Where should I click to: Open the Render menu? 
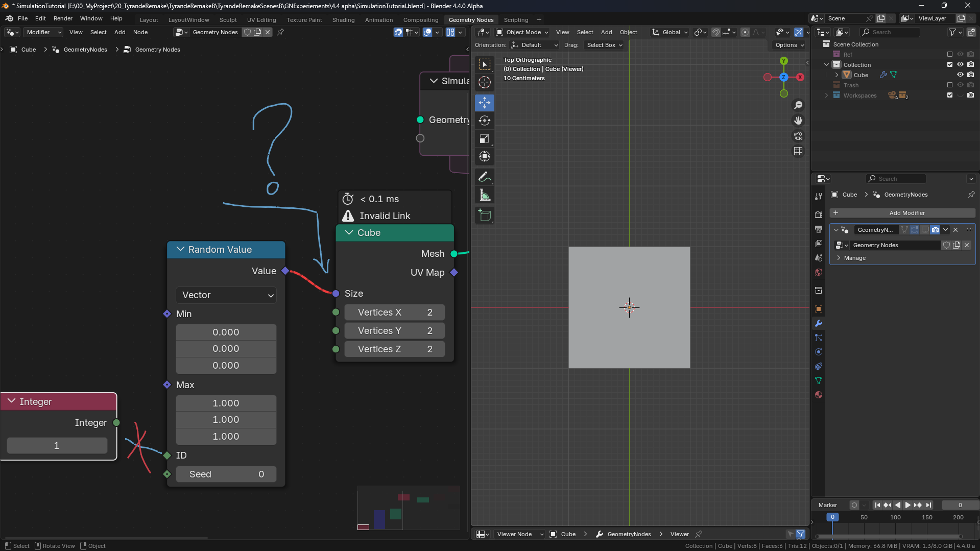[63, 18]
